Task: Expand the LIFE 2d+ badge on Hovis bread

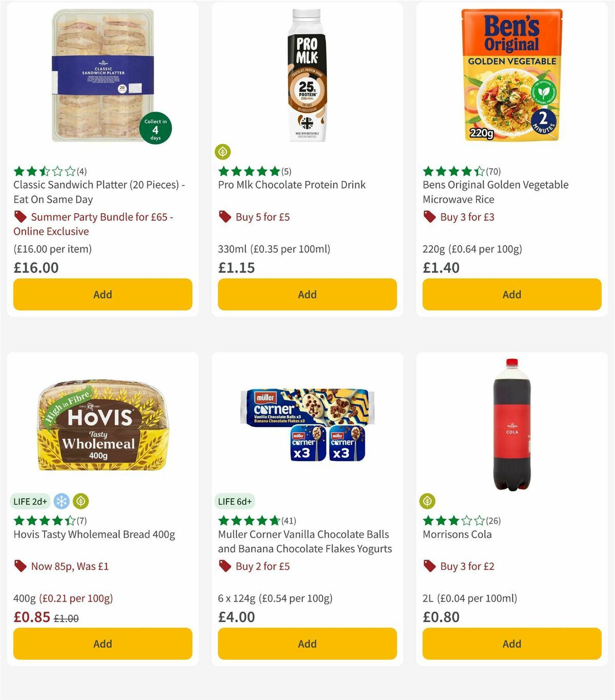Action: tap(30, 501)
